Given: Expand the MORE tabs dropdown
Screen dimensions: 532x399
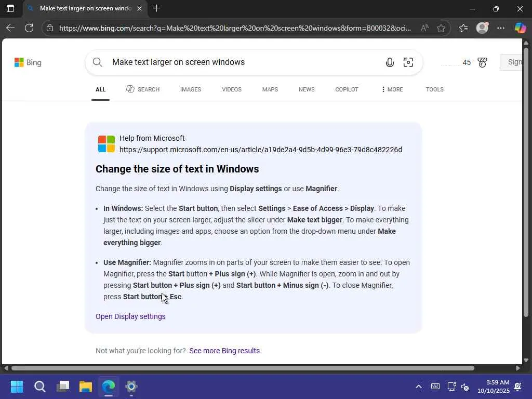Looking at the screenshot, I should [392, 89].
